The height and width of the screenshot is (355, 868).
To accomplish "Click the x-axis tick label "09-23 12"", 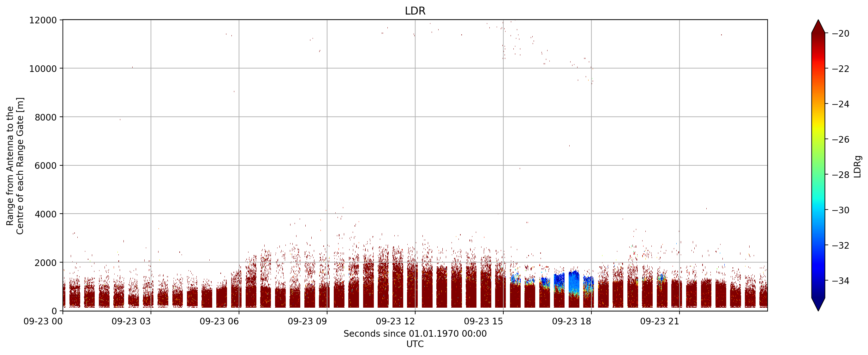I will coord(396,321).
